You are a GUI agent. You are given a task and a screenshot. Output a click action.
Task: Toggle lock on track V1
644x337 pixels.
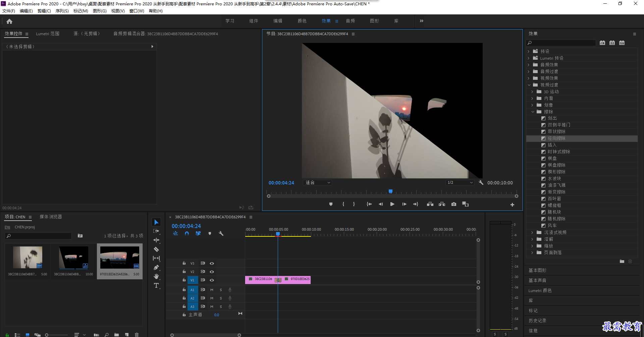(184, 280)
